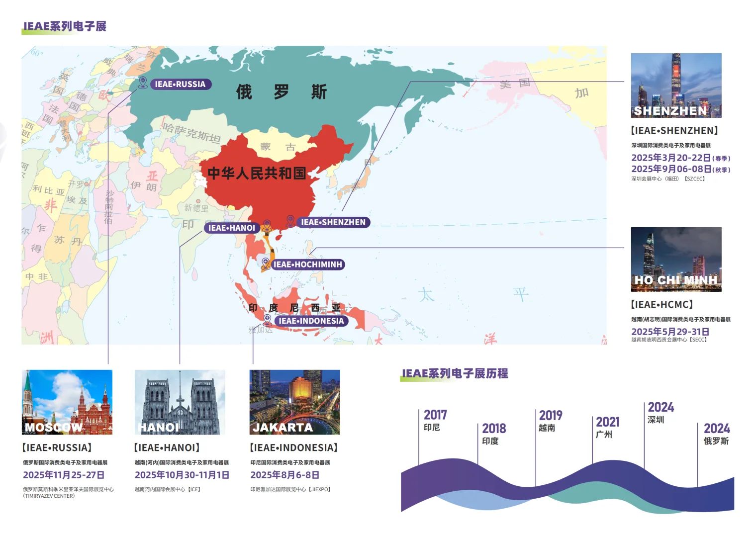Open the HANOI cathedral photo
The height and width of the screenshot is (537, 756).
(180, 402)
